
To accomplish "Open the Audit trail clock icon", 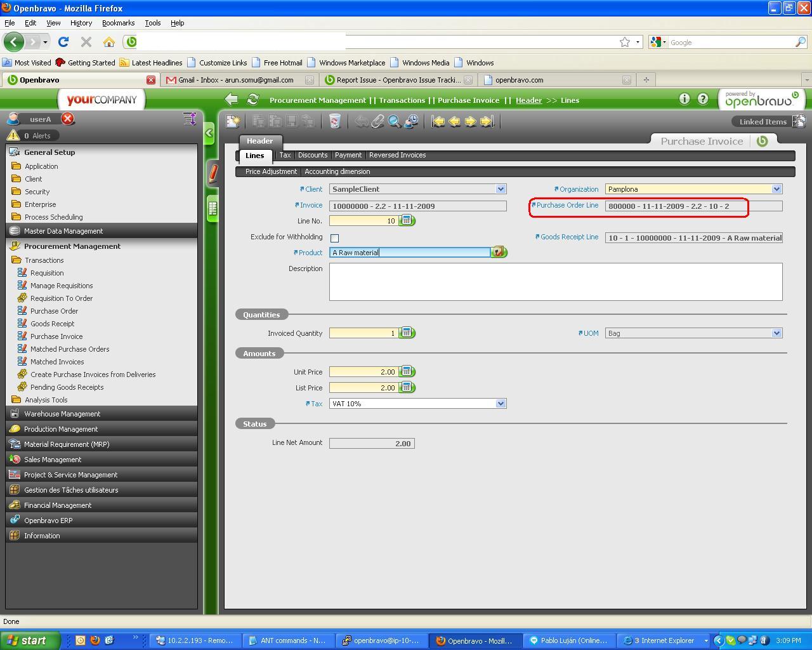I will pos(411,121).
